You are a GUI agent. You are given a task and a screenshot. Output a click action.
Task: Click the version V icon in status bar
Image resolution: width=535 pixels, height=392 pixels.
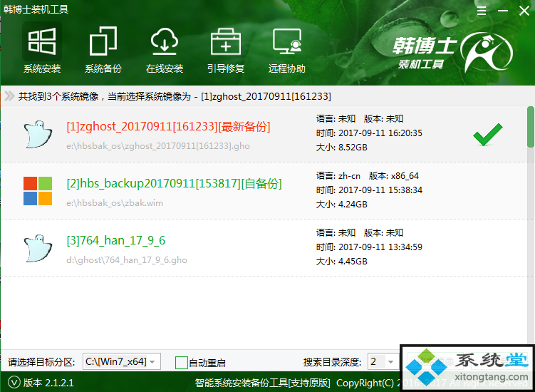tap(14, 382)
